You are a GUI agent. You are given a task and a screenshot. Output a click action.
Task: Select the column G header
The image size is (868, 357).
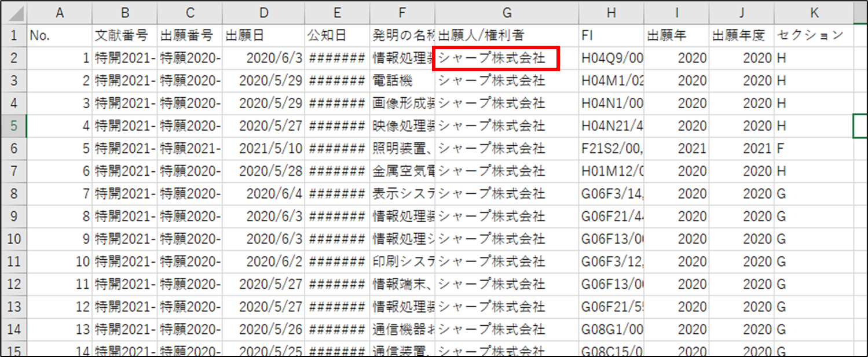(506, 13)
